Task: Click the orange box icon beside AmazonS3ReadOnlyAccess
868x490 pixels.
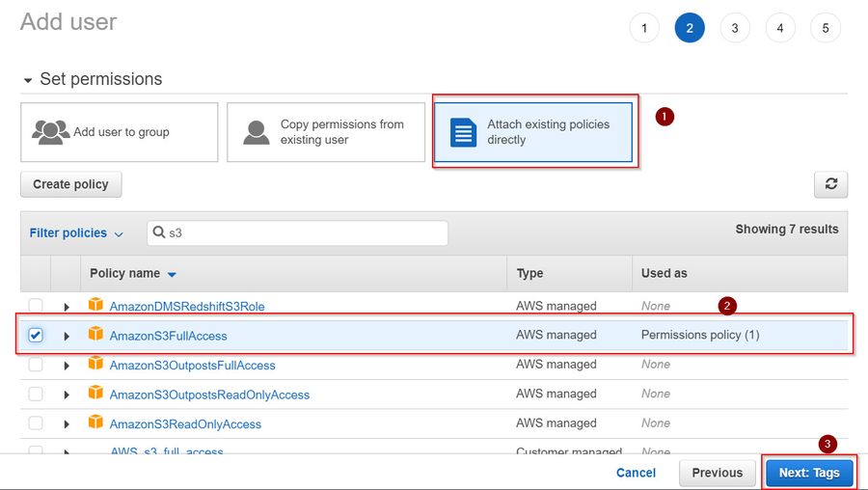Action: pos(95,422)
